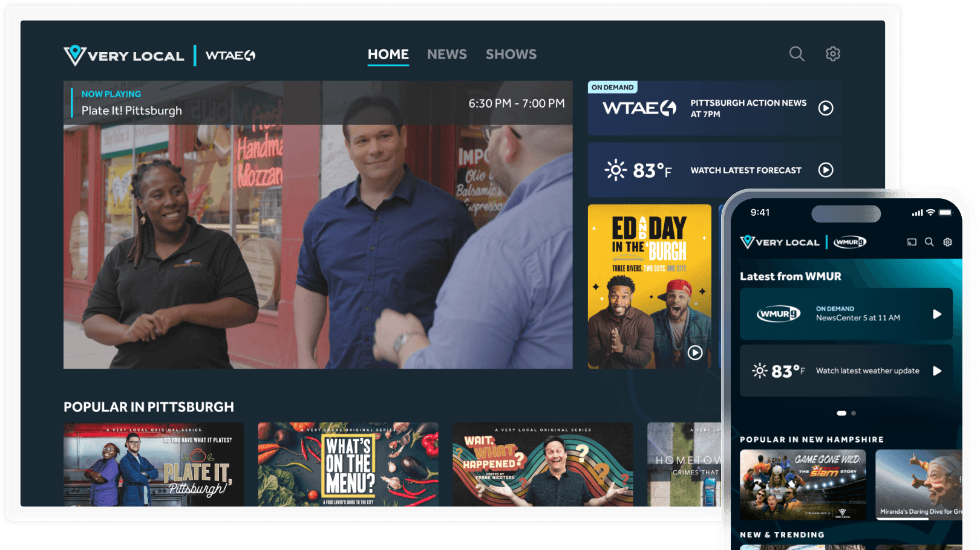
Task: Open search on the TV app
Action: point(797,54)
